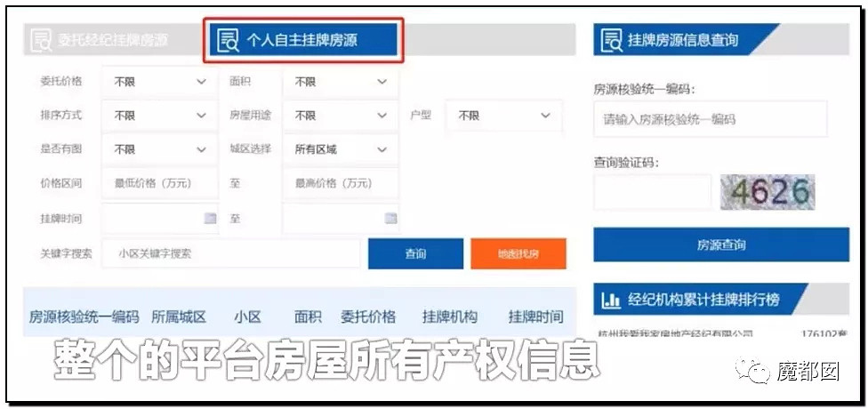Click the 面积 column header in table
Image resolution: width=868 pixels, height=409 pixels.
(x=308, y=317)
